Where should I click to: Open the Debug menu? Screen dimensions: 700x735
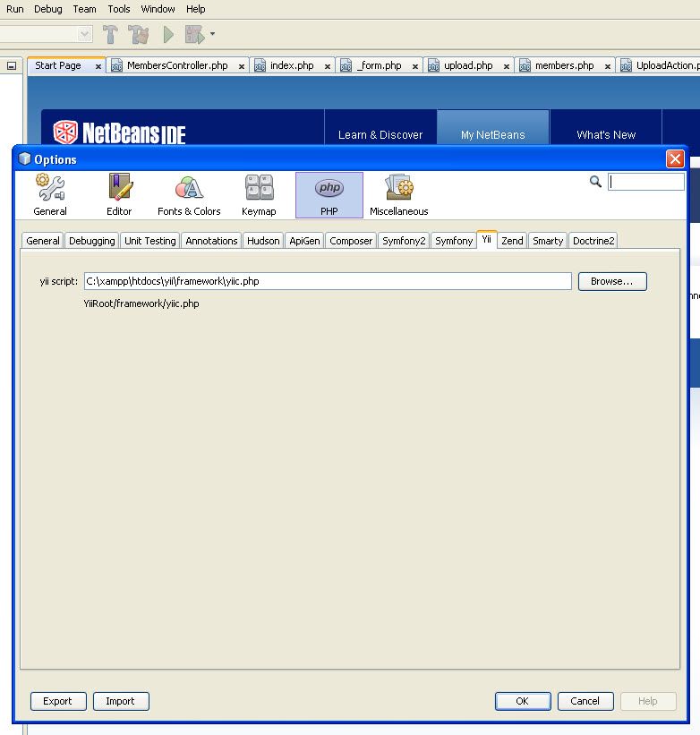click(x=47, y=9)
